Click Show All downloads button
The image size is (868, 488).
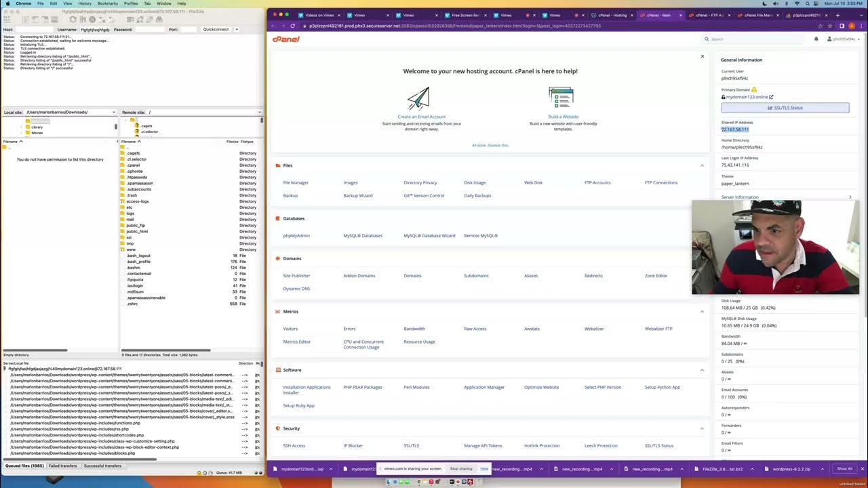(x=844, y=469)
